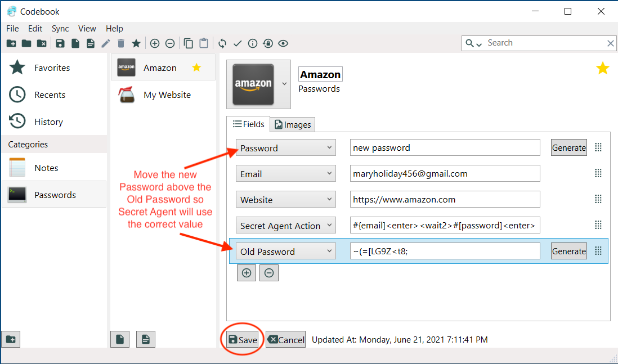Click the Password row reorder grip handle
618x364 pixels.
coord(598,147)
